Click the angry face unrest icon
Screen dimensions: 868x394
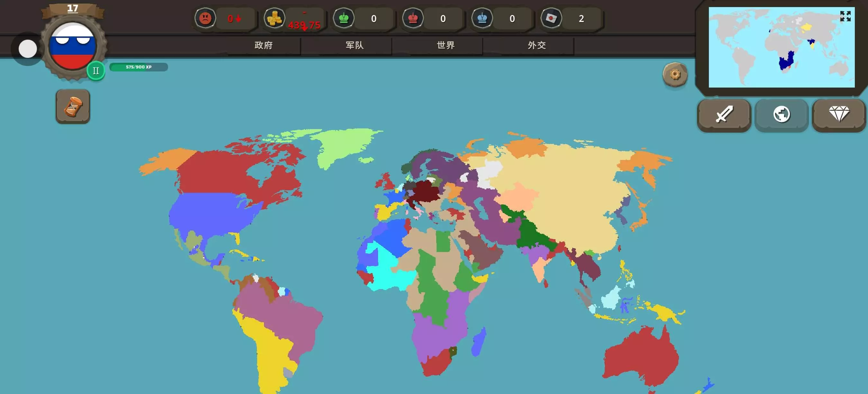tap(205, 18)
